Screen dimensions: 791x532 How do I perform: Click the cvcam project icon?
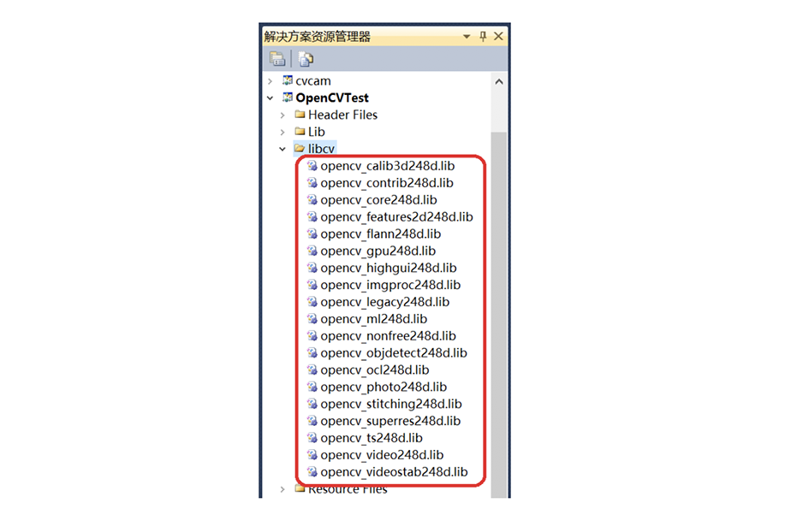pyautogui.click(x=288, y=80)
